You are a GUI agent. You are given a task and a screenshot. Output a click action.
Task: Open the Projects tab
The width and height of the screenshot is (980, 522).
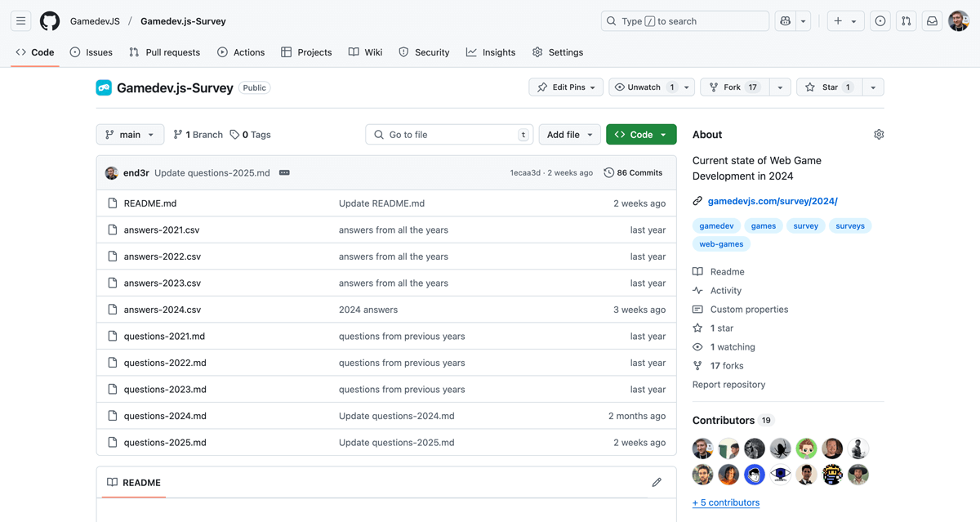(306, 52)
